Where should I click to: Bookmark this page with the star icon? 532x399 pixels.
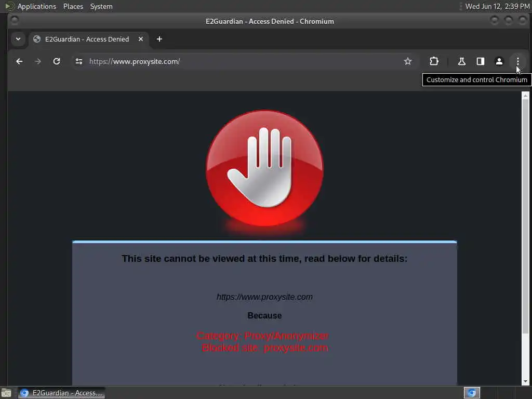tap(407, 61)
